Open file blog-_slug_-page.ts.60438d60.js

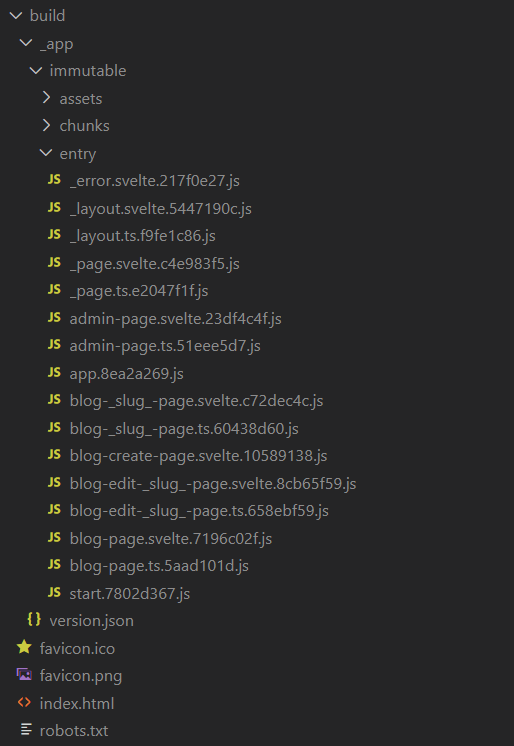184,429
